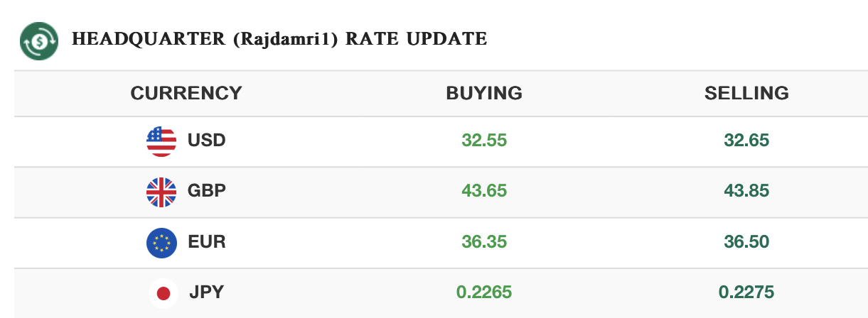
Task: Click the United States flag icon
Action: tap(161, 141)
